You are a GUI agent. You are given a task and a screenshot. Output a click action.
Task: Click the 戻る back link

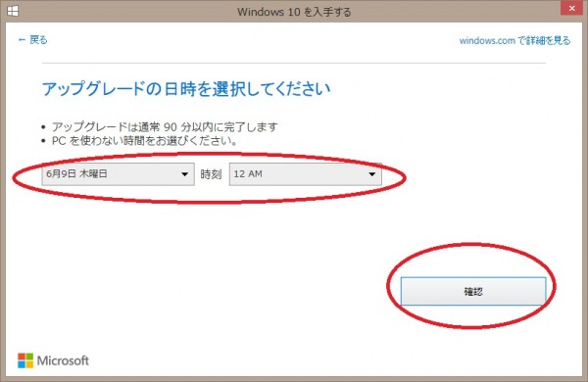32,40
